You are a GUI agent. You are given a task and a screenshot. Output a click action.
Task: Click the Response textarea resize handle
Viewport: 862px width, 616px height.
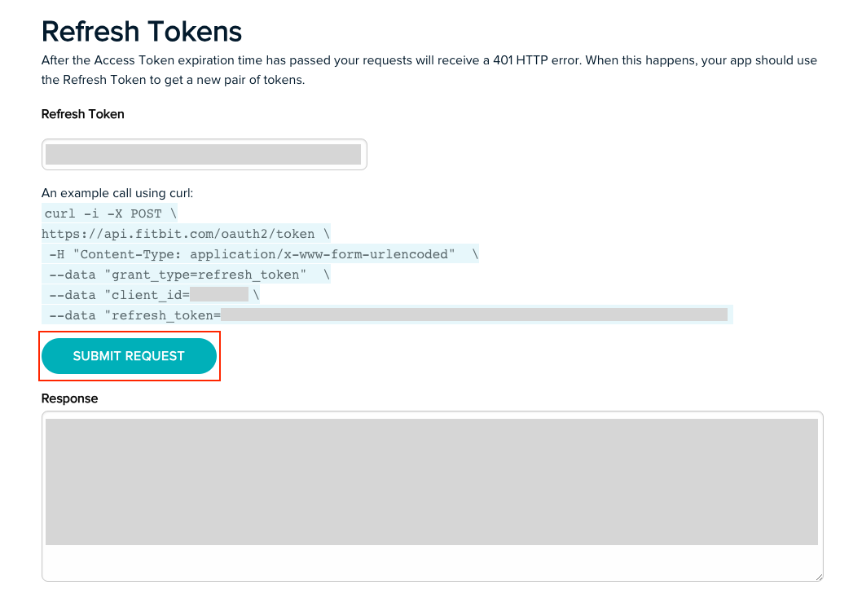point(819,579)
